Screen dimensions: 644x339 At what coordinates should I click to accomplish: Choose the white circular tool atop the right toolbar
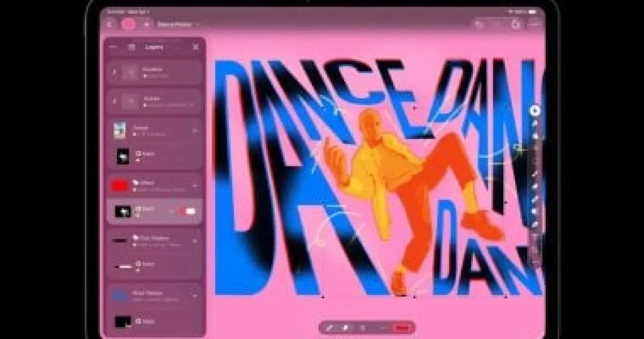coord(535,111)
